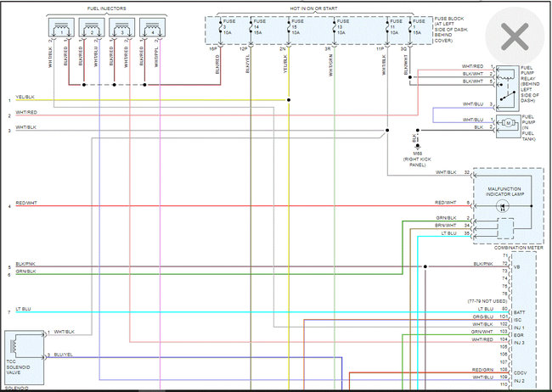Click the '12P' fuse connector label

[x=243, y=49]
